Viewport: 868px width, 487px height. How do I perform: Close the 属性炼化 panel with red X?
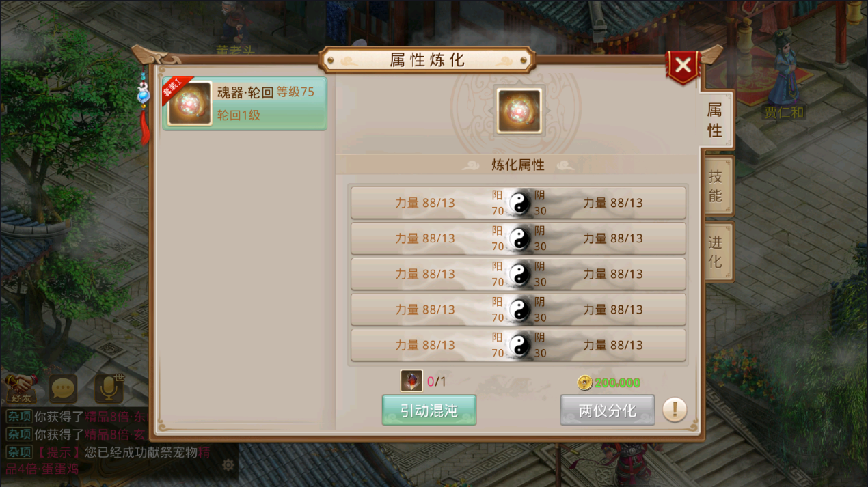683,66
